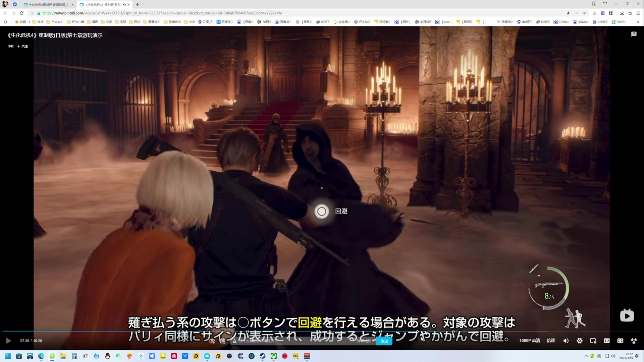Launch Microsoft Edge from the taskbar

(x=41, y=356)
